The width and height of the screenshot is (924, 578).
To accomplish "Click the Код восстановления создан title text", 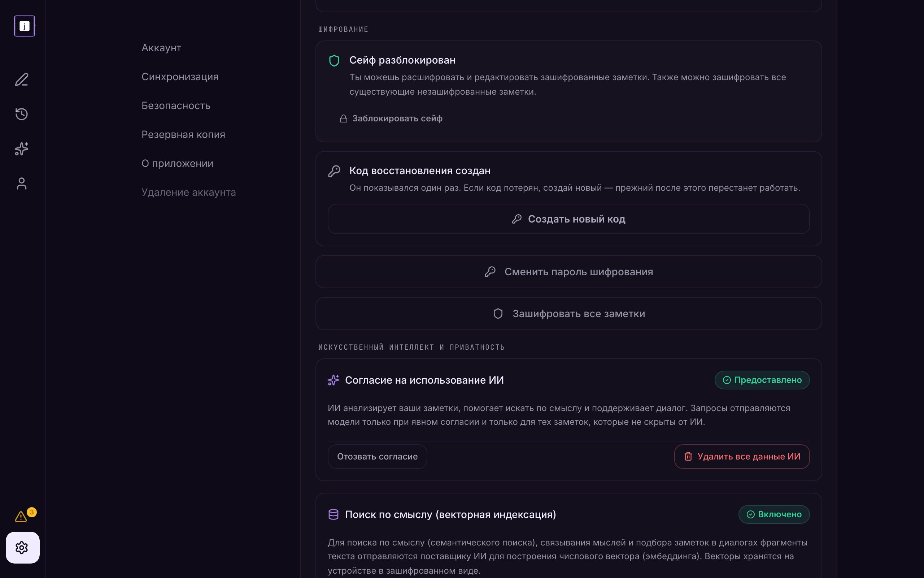I will tap(420, 171).
